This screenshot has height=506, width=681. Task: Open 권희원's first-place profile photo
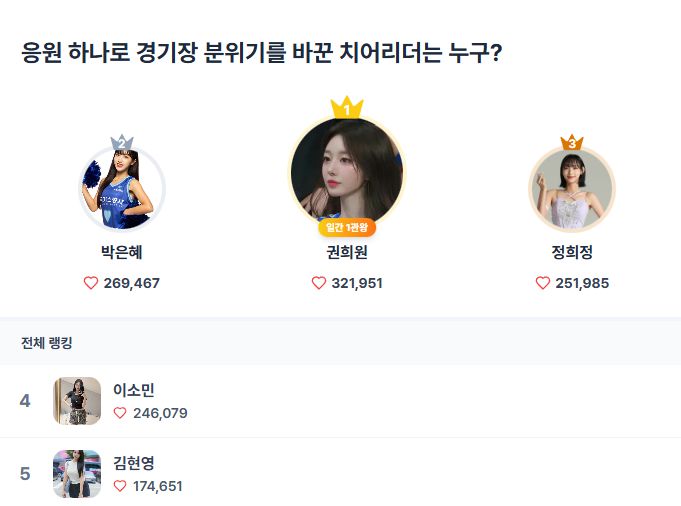pyautogui.click(x=347, y=172)
